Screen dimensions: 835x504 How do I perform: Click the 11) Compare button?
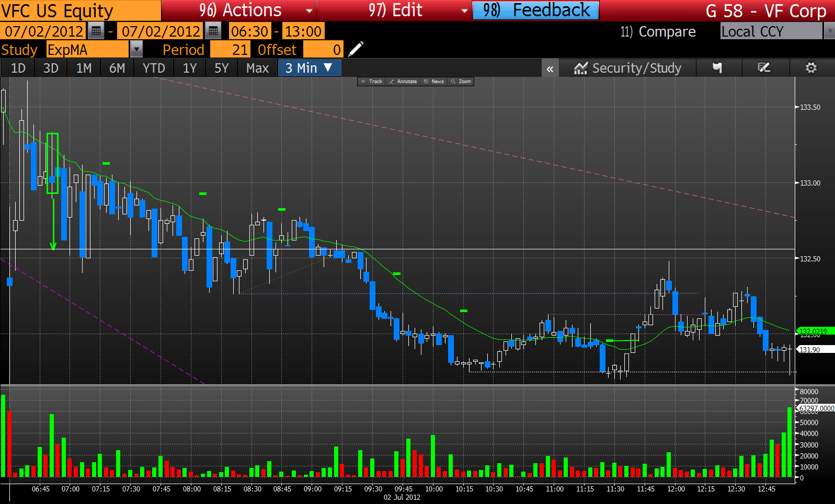click(x=658, y=31)
